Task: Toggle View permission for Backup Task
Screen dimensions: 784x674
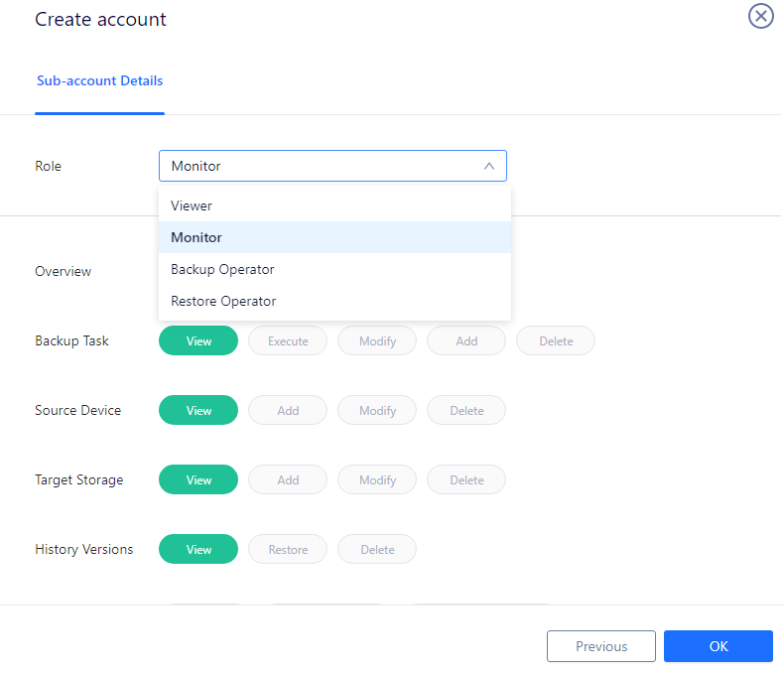Action: coord(198,341)
